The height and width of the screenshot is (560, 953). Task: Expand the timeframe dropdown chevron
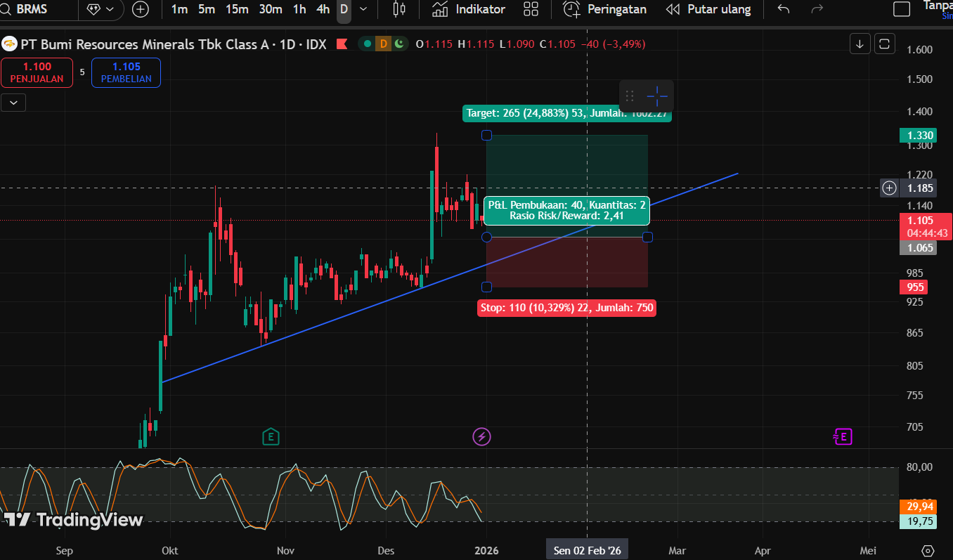(x=363, y=9)
